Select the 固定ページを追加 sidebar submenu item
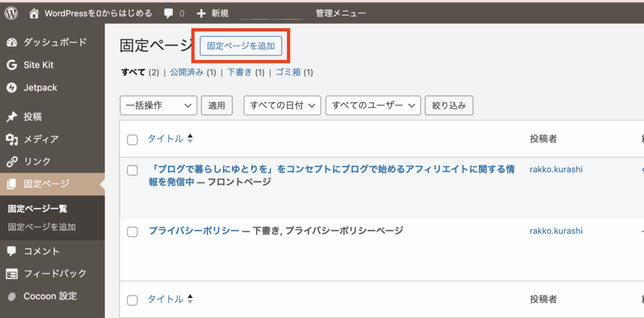Screen dimensions: 644x318 pos(42,227)
